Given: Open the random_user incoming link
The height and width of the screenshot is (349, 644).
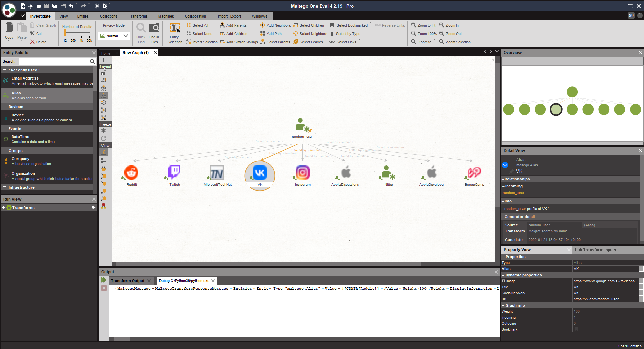Looking at the screenshot, I should [x=513, y=193].
